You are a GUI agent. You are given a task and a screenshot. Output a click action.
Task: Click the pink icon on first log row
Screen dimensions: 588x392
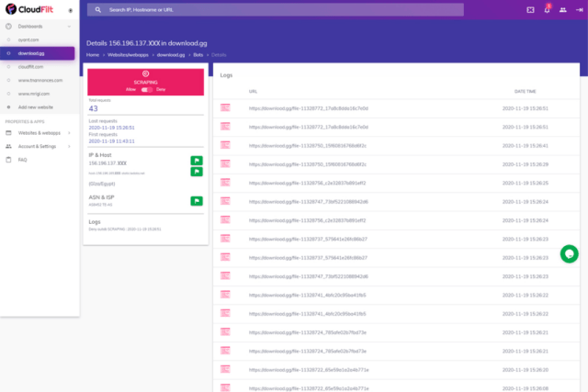pos(225,107)
